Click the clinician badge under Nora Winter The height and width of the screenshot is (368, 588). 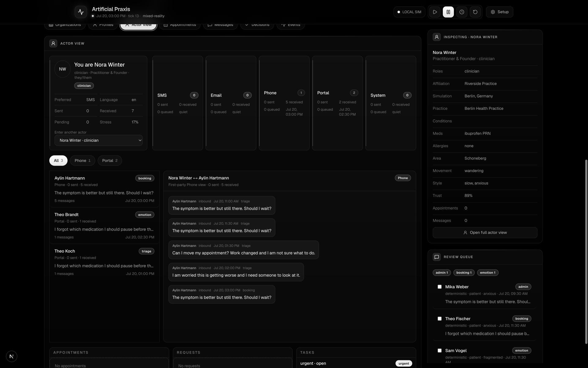tap(84, 86)
